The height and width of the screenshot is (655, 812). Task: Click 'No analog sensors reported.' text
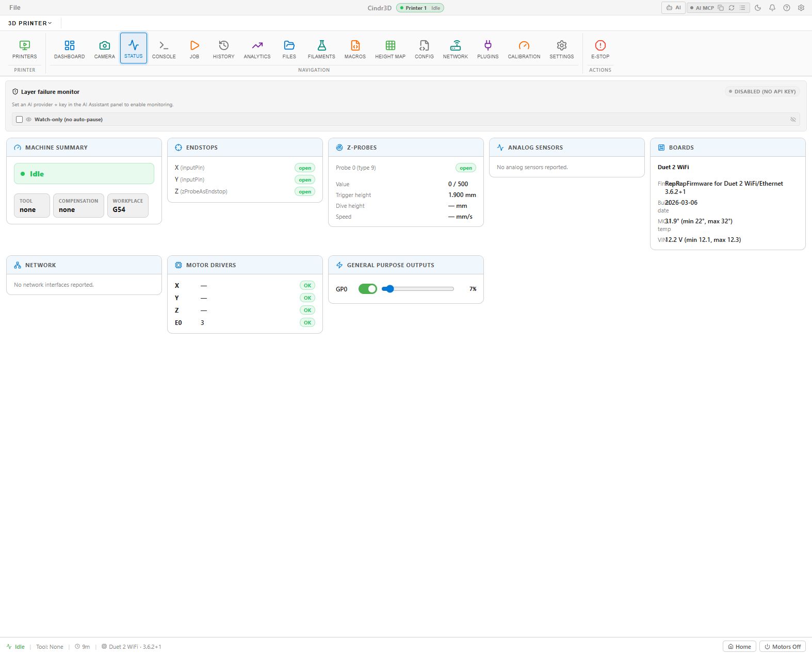click(532, 167)
